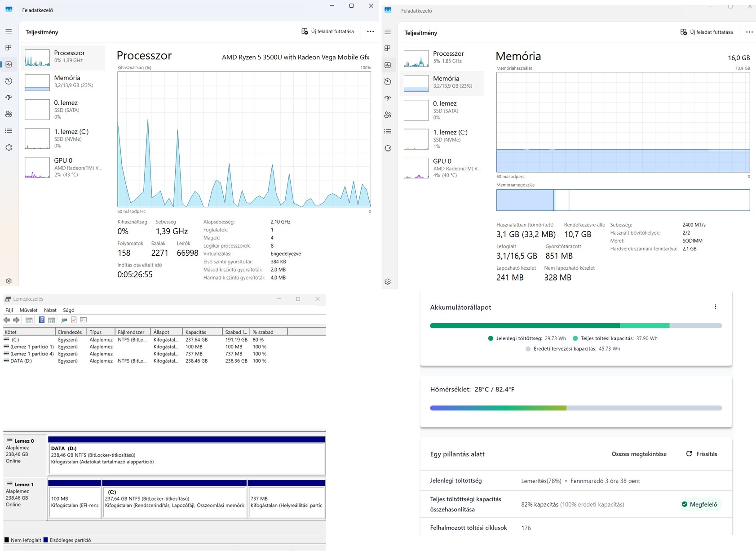Select 100 MB EFI partition block on Lemez 1
Image resolution: width=756 pixels, height=560 pixels.
click(75, 499)
